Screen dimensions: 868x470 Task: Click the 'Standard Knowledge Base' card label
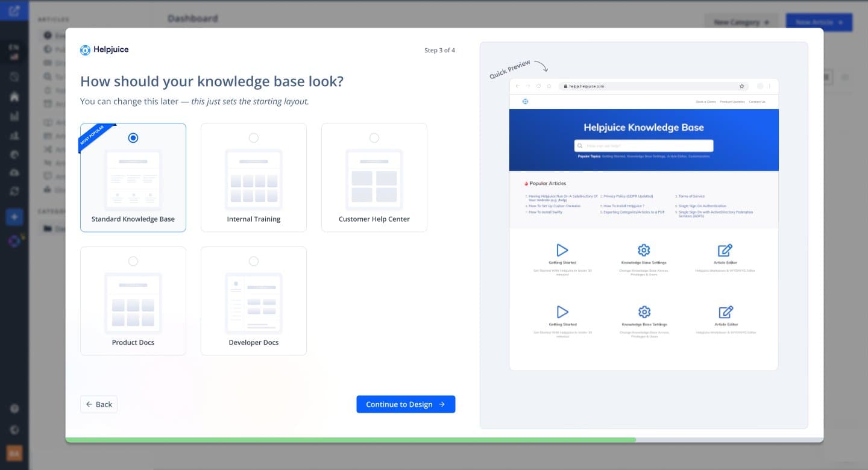(133, 219)
